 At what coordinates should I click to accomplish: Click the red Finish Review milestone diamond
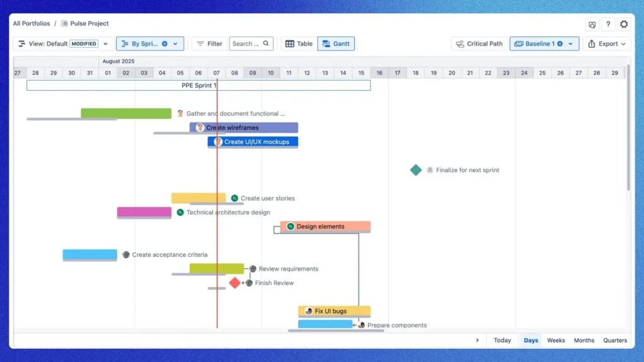235,283
